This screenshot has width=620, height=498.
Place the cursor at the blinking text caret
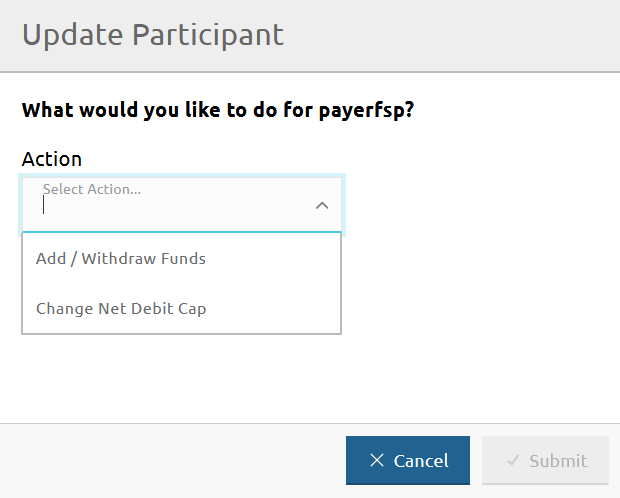(44, 206)
